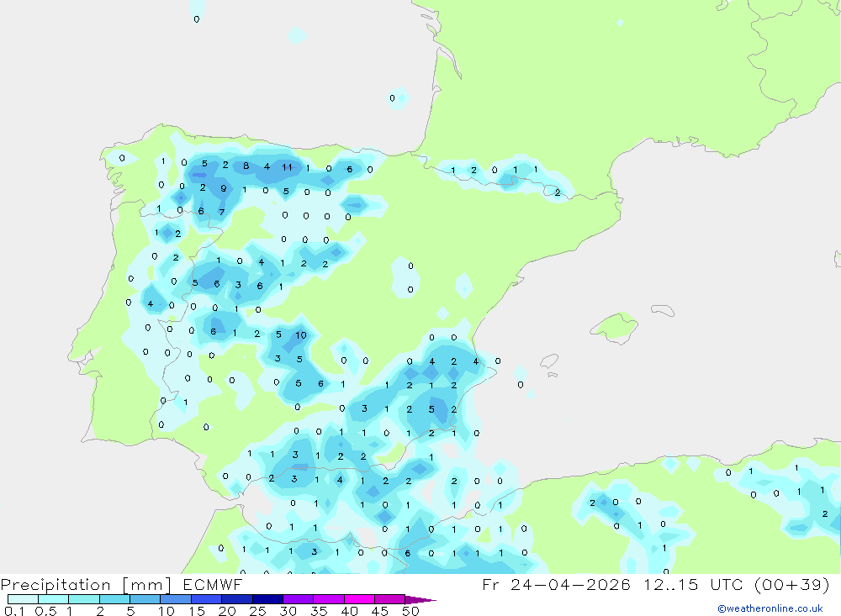Click the Mallorca island on the map
841x616 pixels.
[614, 326]
